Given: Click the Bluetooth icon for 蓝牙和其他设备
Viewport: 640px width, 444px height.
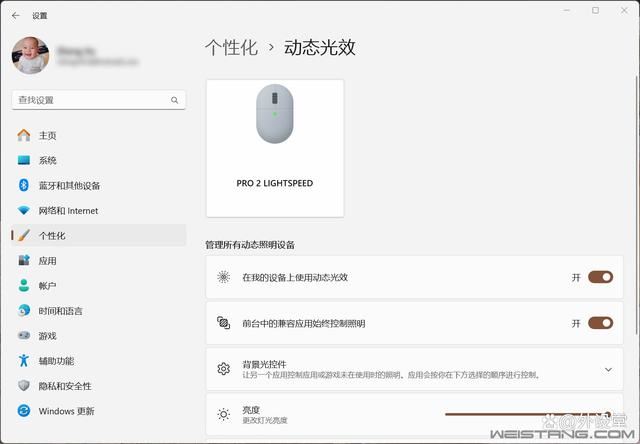Looking at the screenshot, I should pos(24,185).
